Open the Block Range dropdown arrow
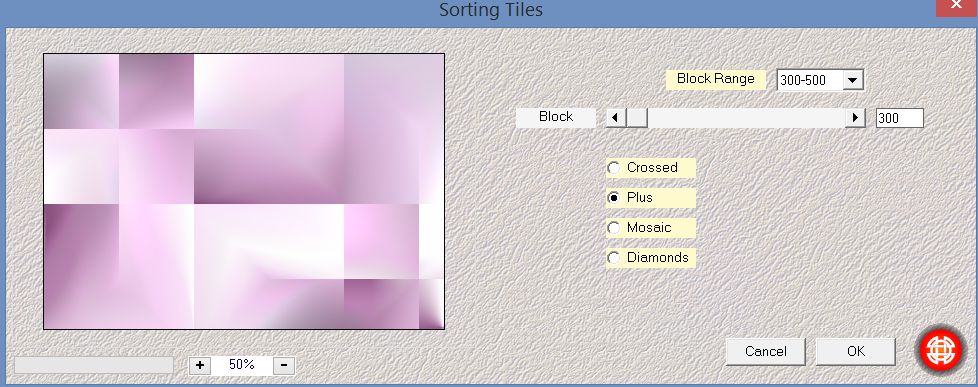978x387 pixels. (853, 80)
